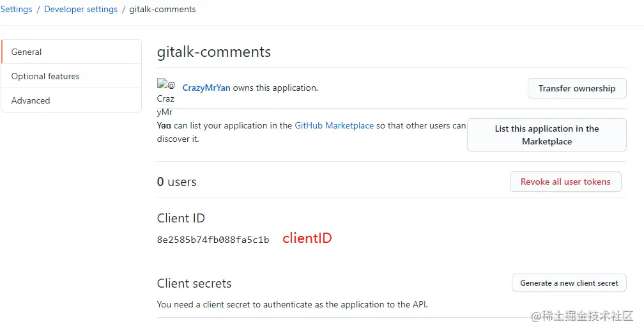Click the gitalk-comments page heading
Viewport: 644px width, 333px height.
[214, 52]
